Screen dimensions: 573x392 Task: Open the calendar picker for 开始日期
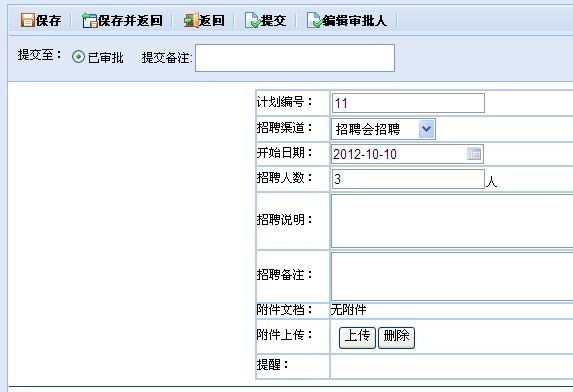pos(474,154)
